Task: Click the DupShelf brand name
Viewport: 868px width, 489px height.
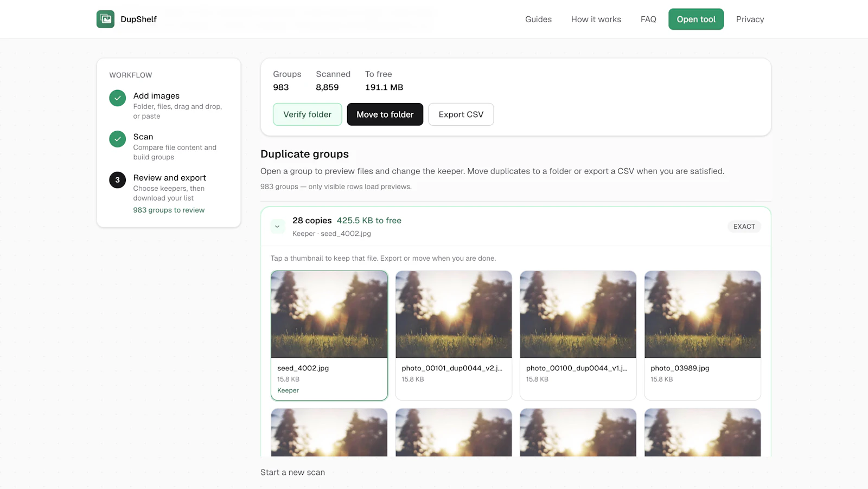Action: click(x=138, y=20)
